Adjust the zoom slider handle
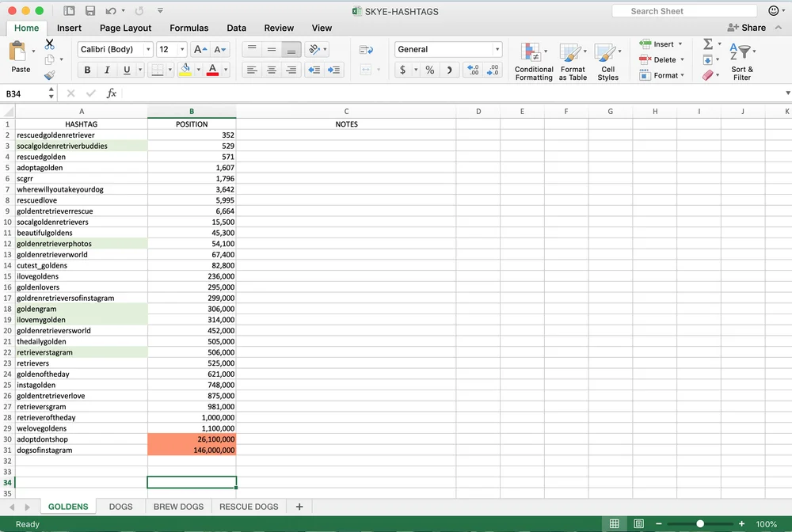 (700, 524)
